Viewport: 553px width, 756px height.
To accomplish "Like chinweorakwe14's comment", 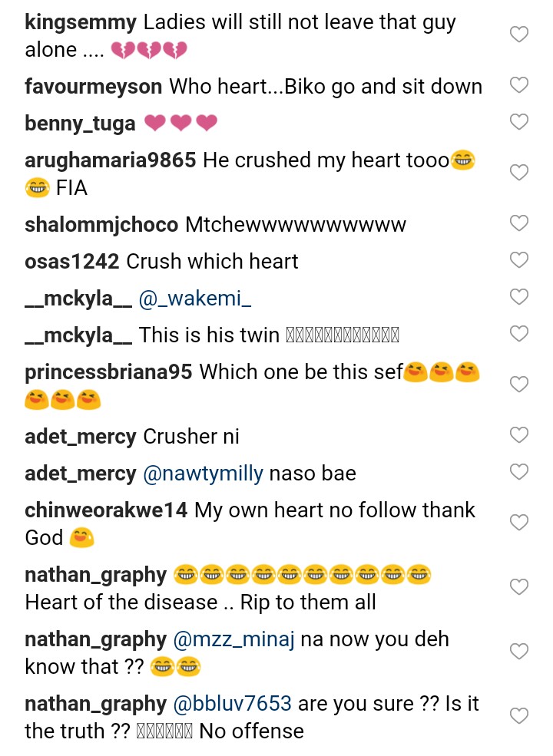I will pyautogui.click(x=519, y=523).
